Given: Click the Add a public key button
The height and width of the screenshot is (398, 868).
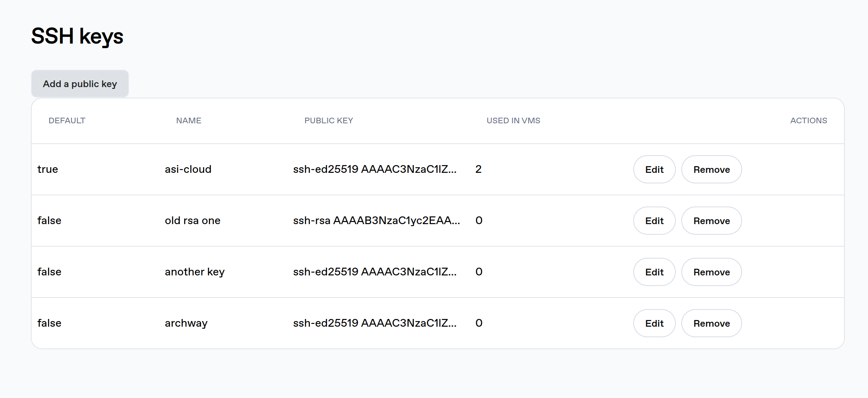Looking at the screenshot, I should click(x=80, y=84).
